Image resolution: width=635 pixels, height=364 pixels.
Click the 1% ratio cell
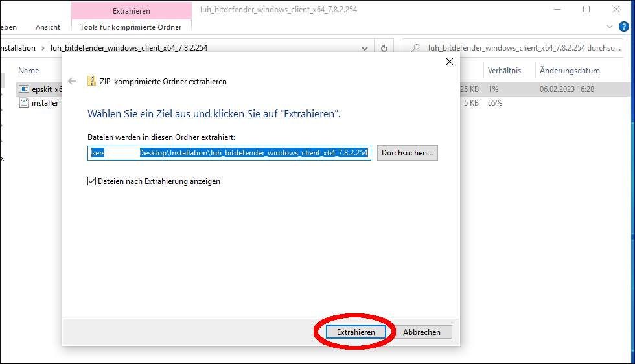click(x=493, y=89)
